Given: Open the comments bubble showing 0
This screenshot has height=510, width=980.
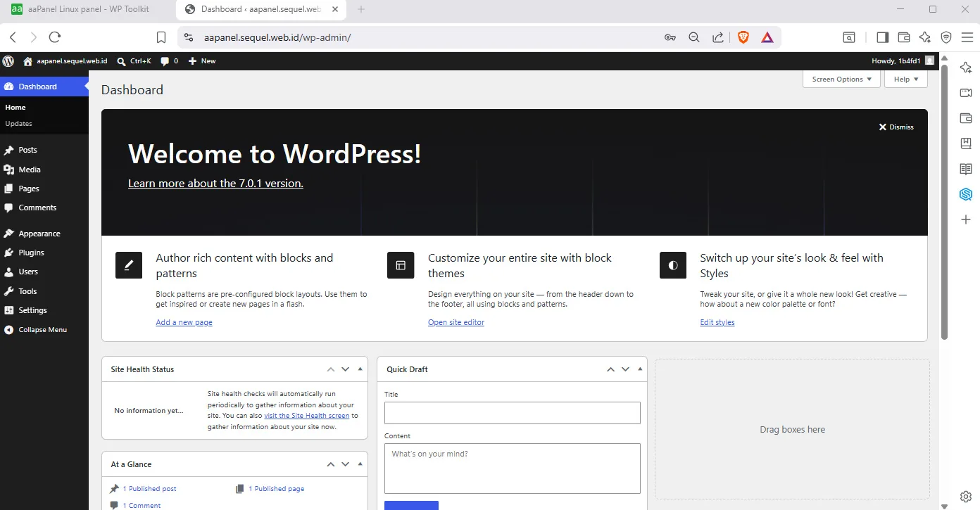Looking at the screenshot, I should tap(169, 61).
